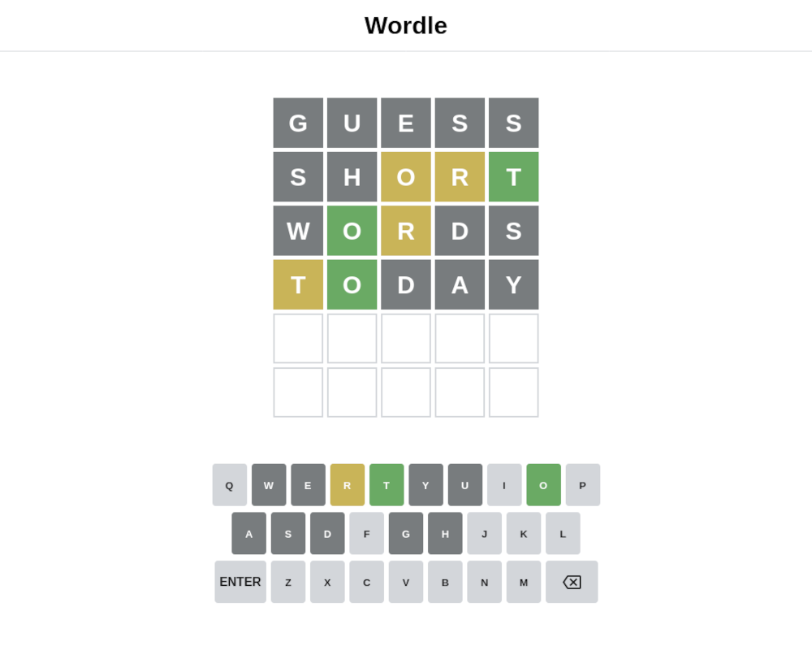Tap the letter N key
The height and width of the screenshot is (650, 812).
tap(484, 582)
